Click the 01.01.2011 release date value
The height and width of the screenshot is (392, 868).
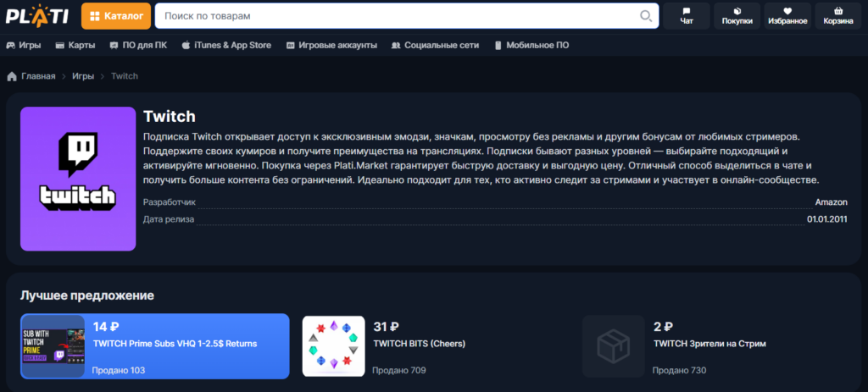click(827, 219)
